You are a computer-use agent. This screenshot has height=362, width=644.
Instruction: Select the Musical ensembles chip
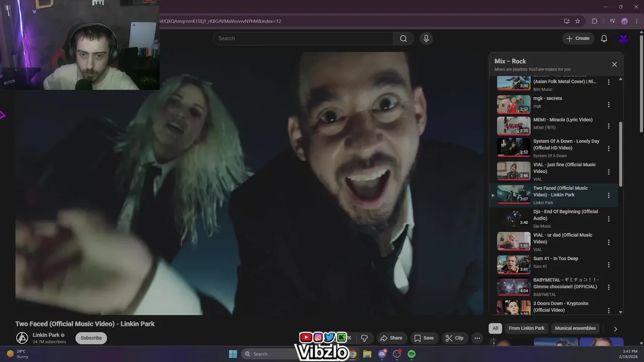click(x=575, y=328)
